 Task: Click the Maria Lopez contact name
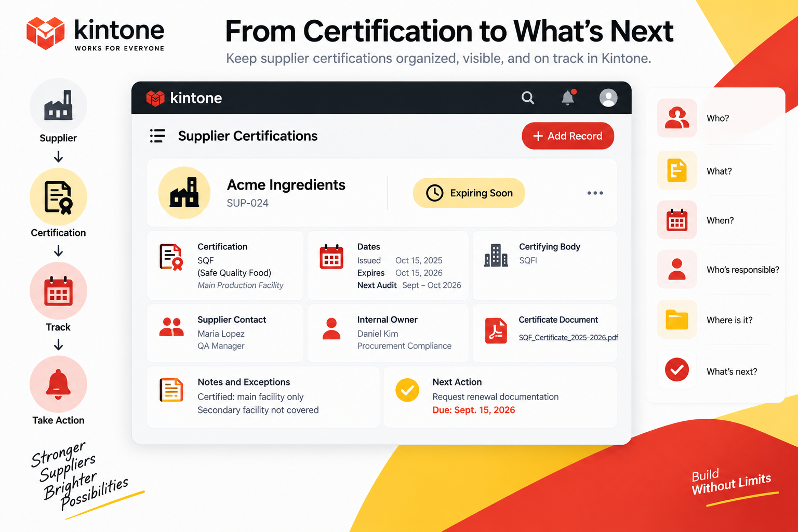(221, 334)
